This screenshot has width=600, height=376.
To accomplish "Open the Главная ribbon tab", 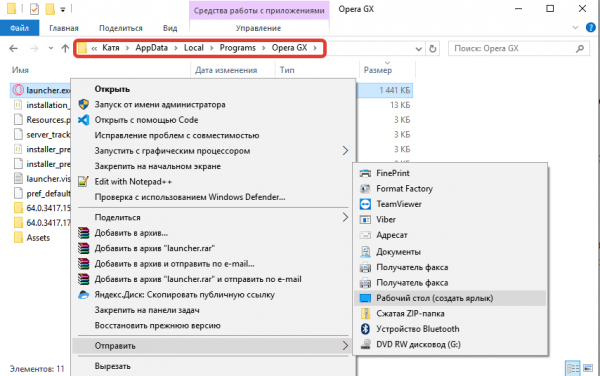I will pos(64,28).
